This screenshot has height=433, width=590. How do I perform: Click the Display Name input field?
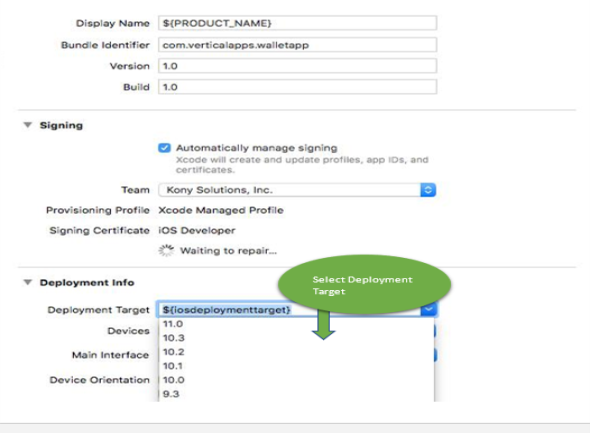click(x=297, y=23)
